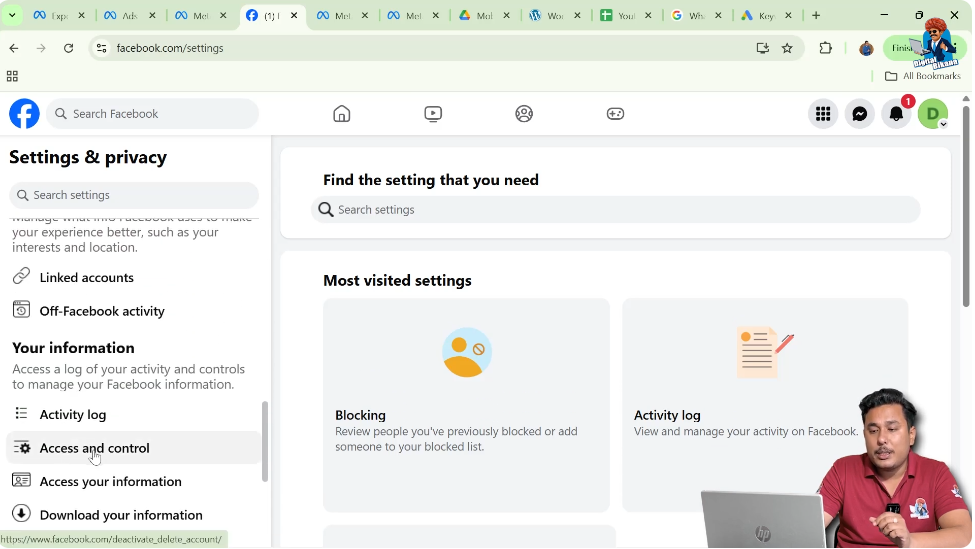Click the Search Facebook field
Screen dimensions: 975x549
[x=152, y=114]
